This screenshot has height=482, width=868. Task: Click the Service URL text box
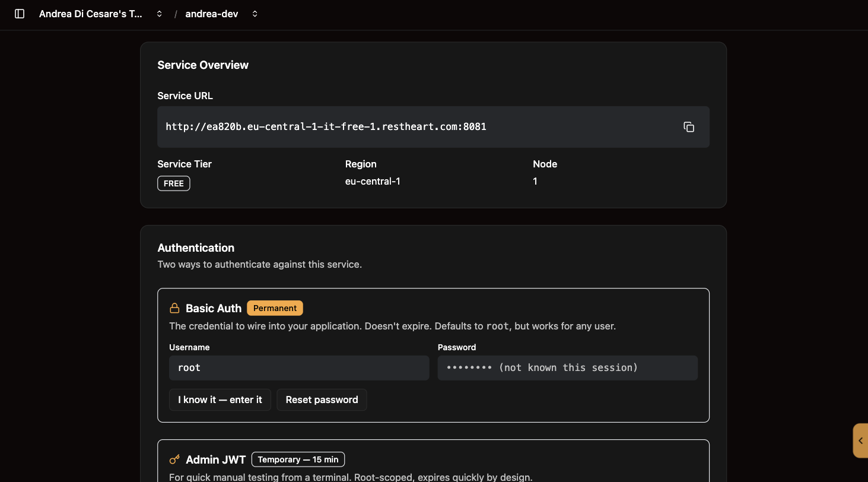433,127
